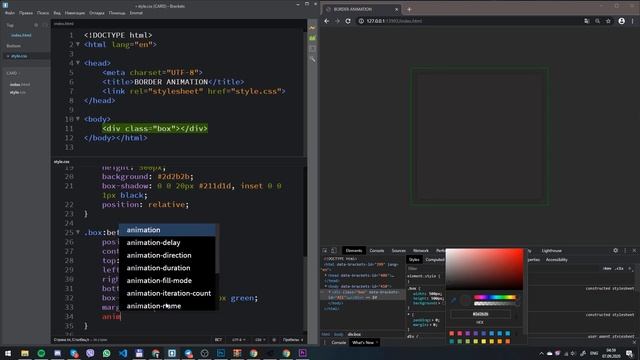The image size is (640, 360).
Task: Collapse the html tag fold arrow on line 2
Action: coord(78,44)
